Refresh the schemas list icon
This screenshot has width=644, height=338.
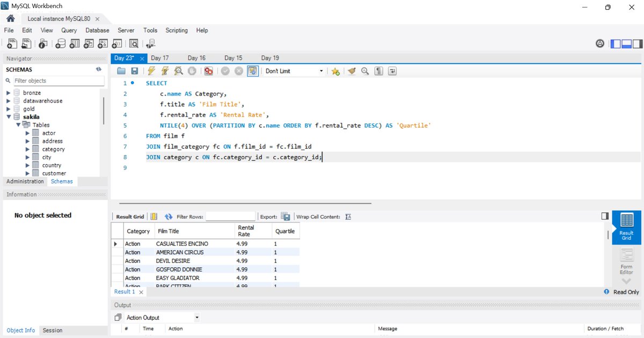(99, 69)
